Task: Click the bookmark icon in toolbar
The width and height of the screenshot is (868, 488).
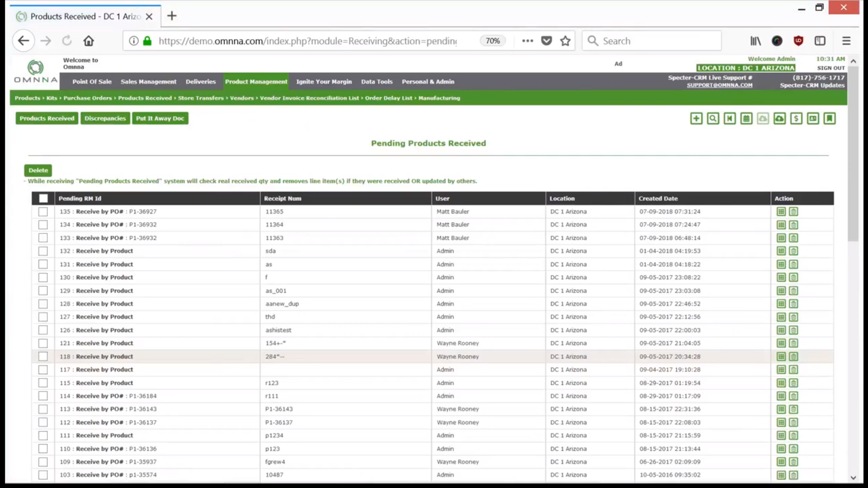Action: [830, 118]
